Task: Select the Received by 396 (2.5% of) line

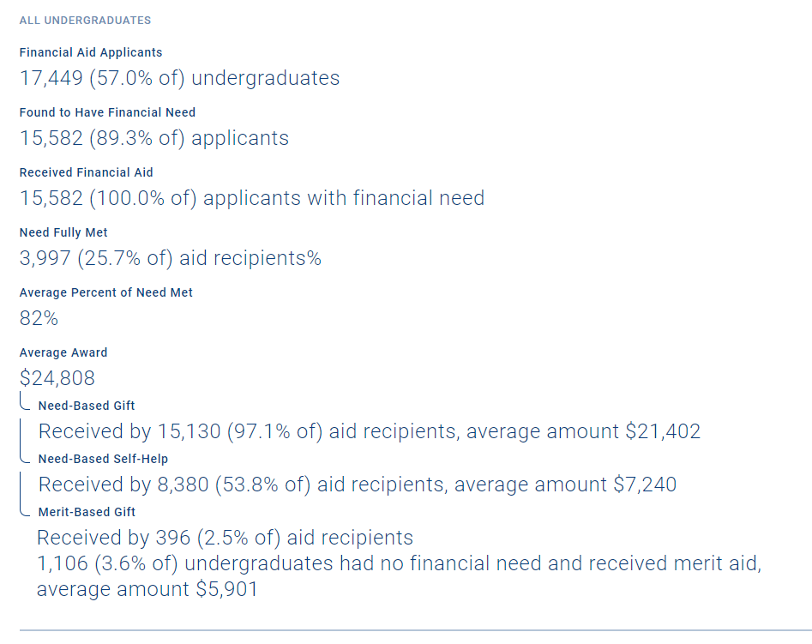Action: coord(225,538)
